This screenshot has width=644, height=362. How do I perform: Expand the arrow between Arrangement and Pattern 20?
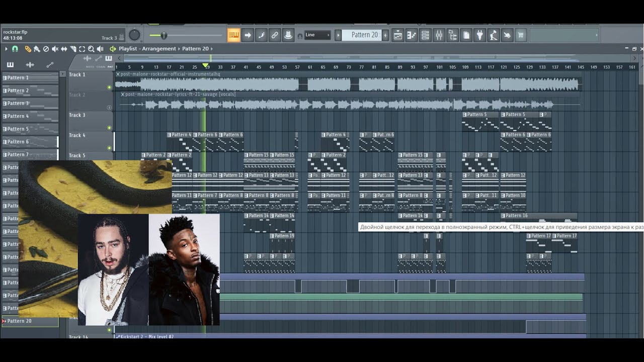(x=179, y=49)
